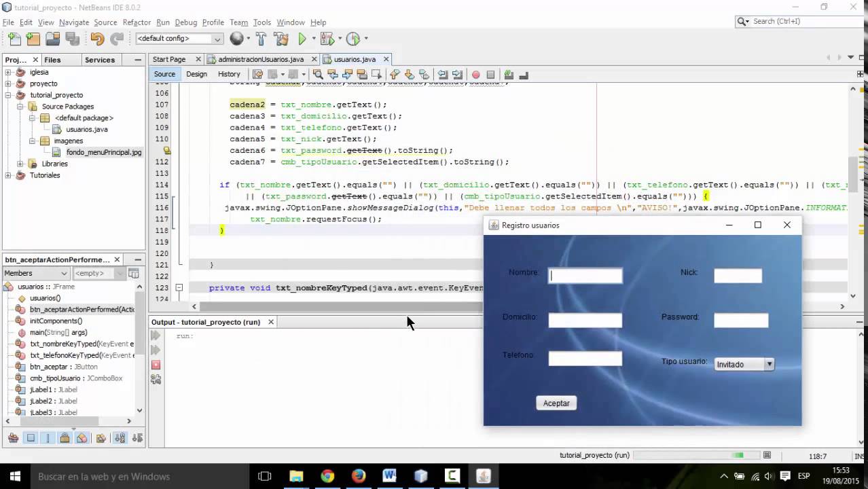The image size is (868, 489).
Task: Run the project with green play icon
Action: click(303, 39)
